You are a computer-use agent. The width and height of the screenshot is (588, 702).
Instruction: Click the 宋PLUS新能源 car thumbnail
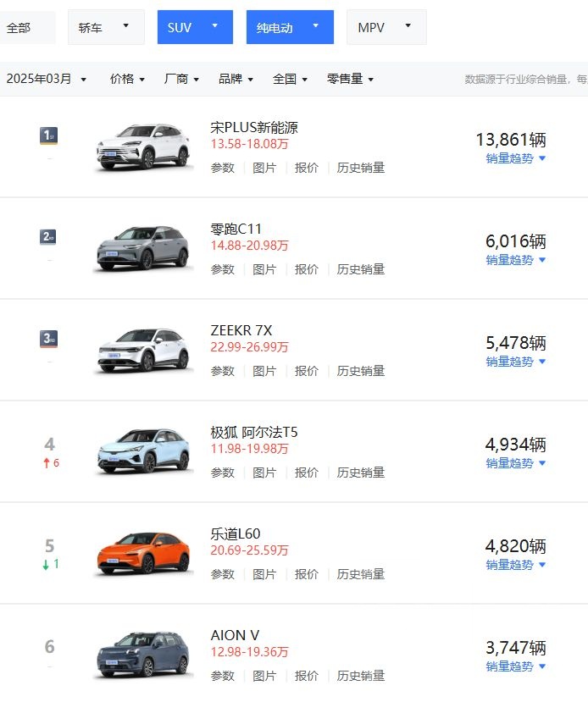pyautogui.click(x=142, y=146)
